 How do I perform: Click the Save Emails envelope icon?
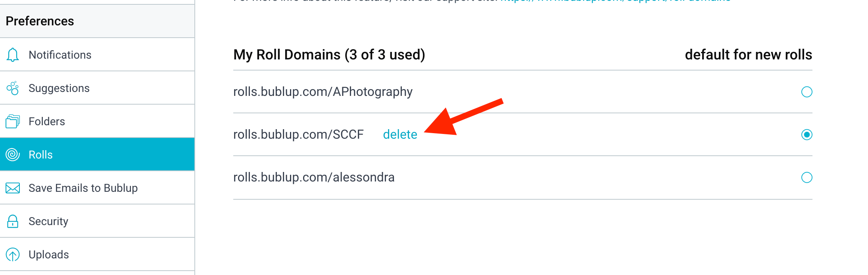[13, 188]
